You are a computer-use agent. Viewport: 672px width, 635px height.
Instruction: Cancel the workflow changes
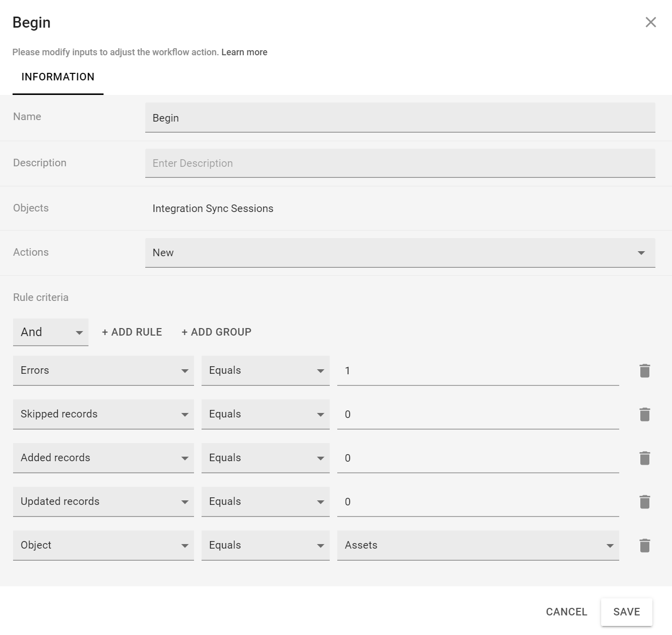click(566, 612)
